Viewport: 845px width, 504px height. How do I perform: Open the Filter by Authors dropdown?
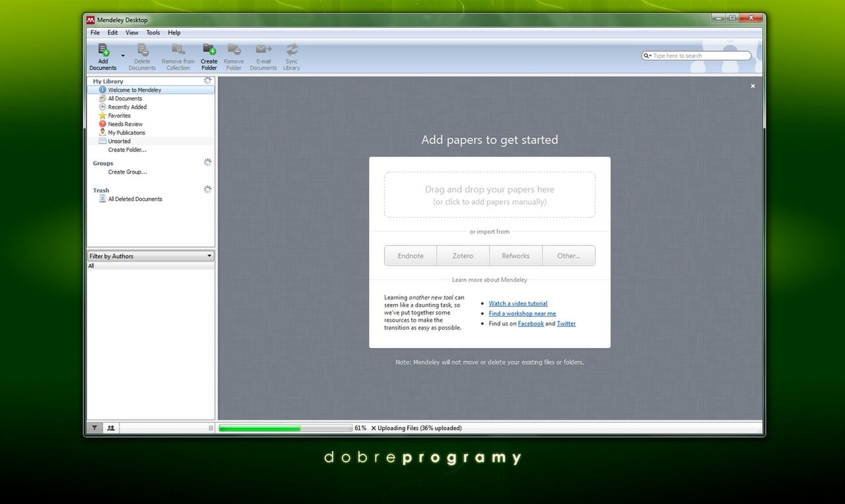click(151, 256)
